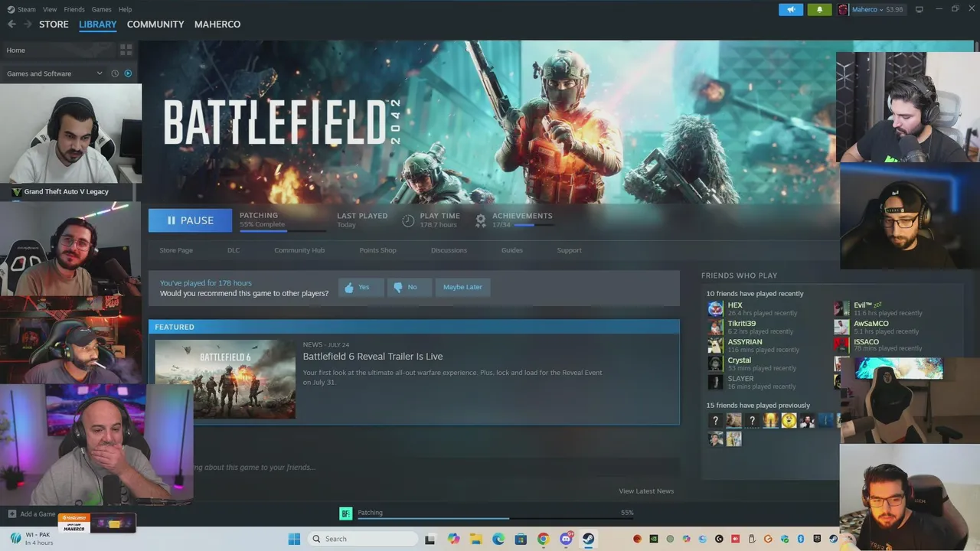
Task: Open the Guides link
Action: coord(512,250)
